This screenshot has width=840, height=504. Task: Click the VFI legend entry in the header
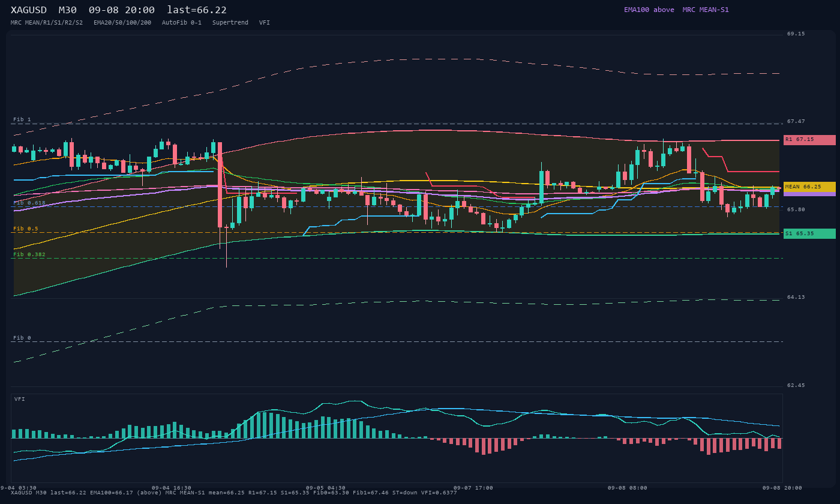coord(265,23)
